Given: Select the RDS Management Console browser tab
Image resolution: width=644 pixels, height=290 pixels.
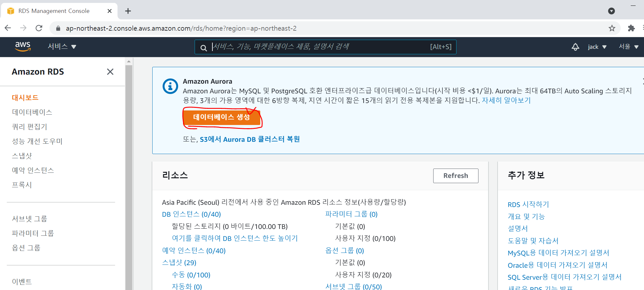Looking at the screenshot, I should pyautogui.click(x=60, y=11).
